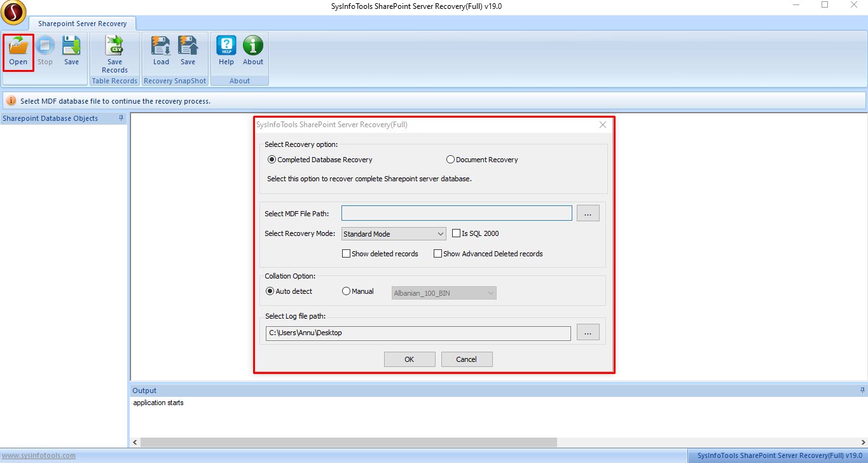Click the Log file path field
This screenshot has height=463, width=868.
(418, 333)
